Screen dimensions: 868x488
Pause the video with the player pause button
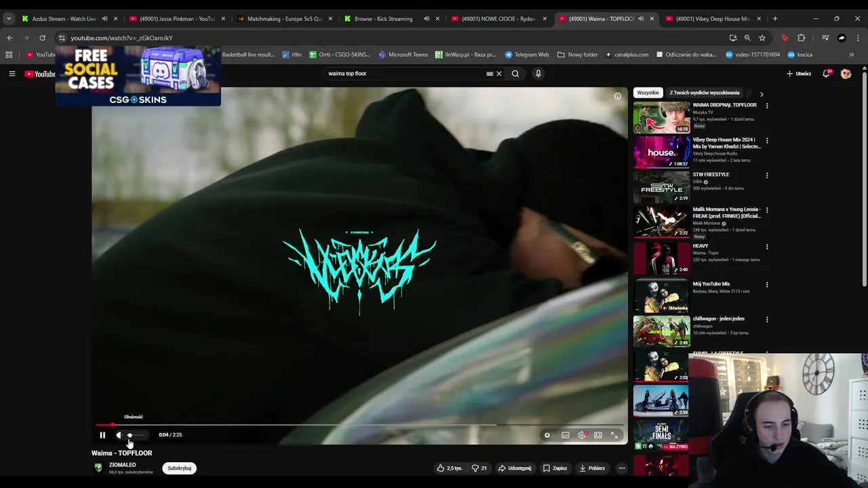click(102, 435)
